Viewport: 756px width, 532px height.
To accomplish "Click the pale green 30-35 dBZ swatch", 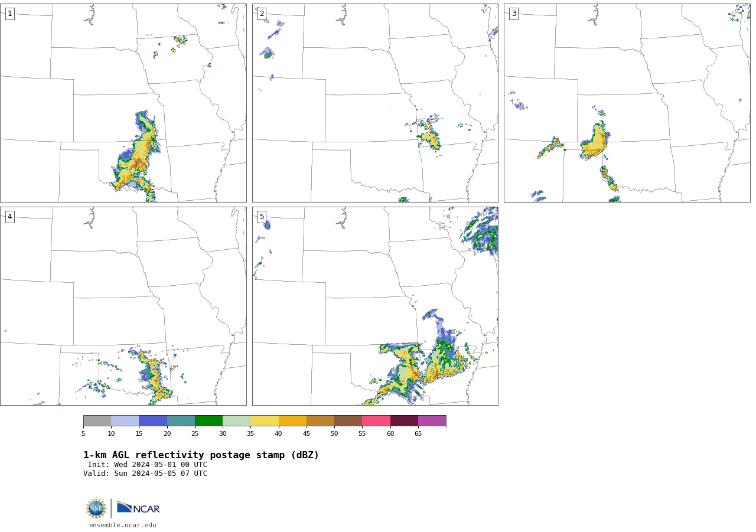I will pyautogui.click(x=236, y=421).
